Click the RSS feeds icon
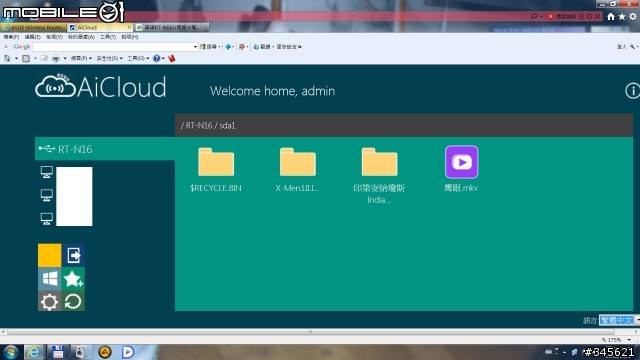 click(x=26, y=58)
